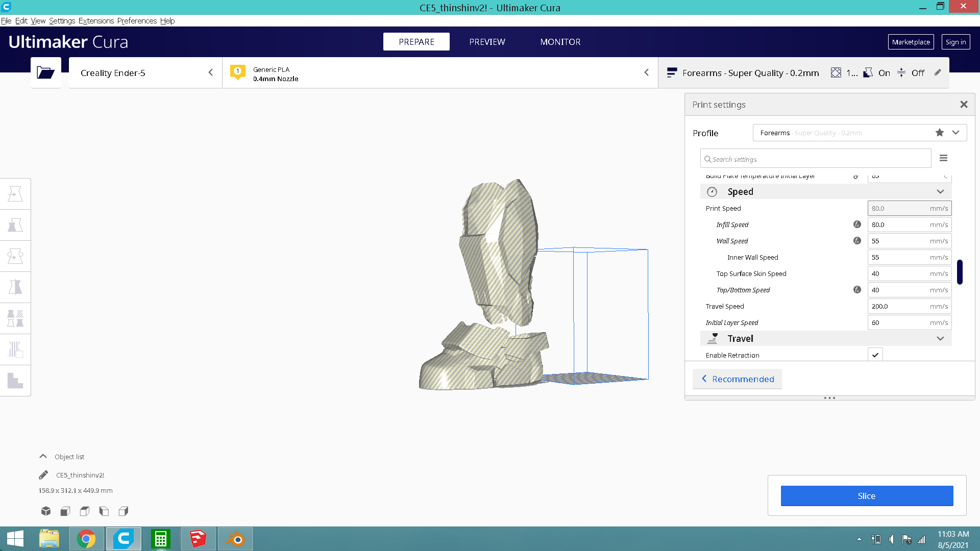Select the Mirror tool in left toolbar
Viewport: 980px width, 551px height.
(15, 287)
